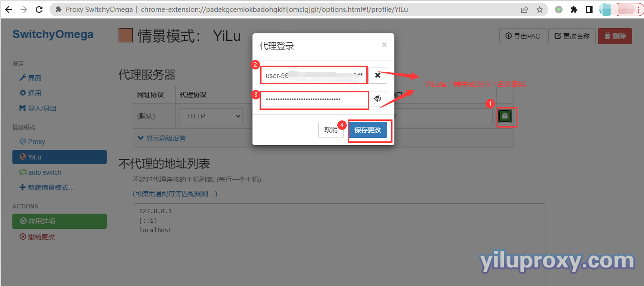The height and width of the screenshot is (286, 644).
Task: Open the HTTP proxy protocol dropdown
Action: [x=211, y=116]
